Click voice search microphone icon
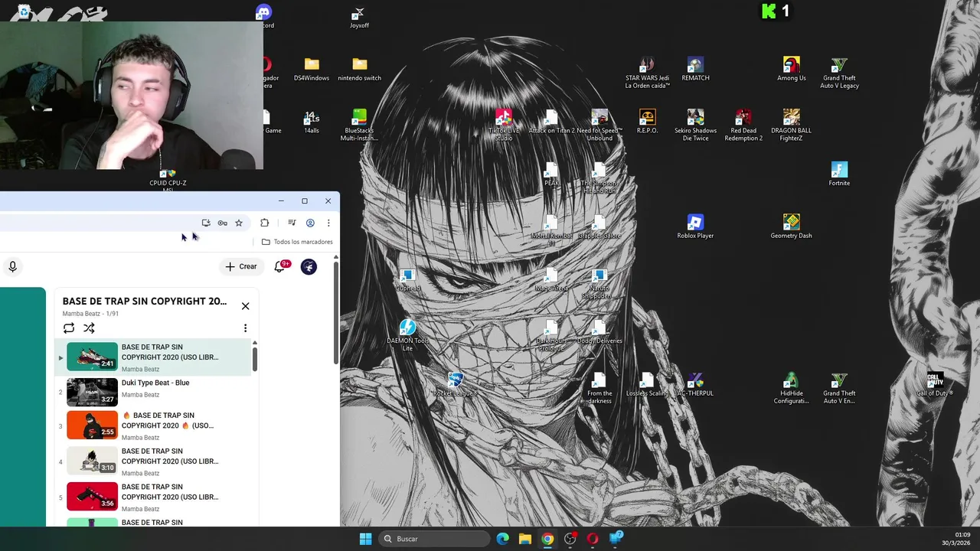 coord(12,266)
